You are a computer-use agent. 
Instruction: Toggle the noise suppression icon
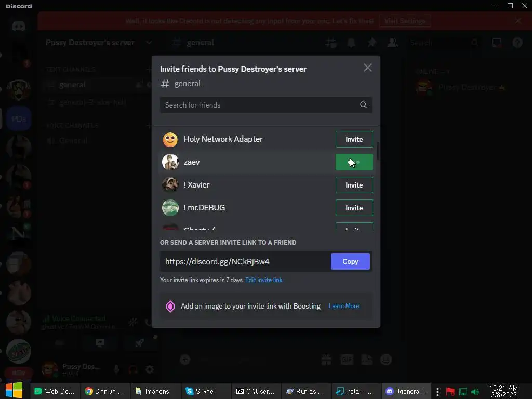pyautogui.click(x=132, y=322)
